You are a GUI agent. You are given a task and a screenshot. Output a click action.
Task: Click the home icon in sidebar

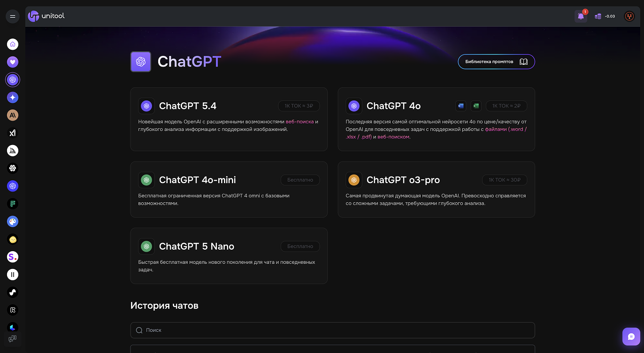click(13, 44)
